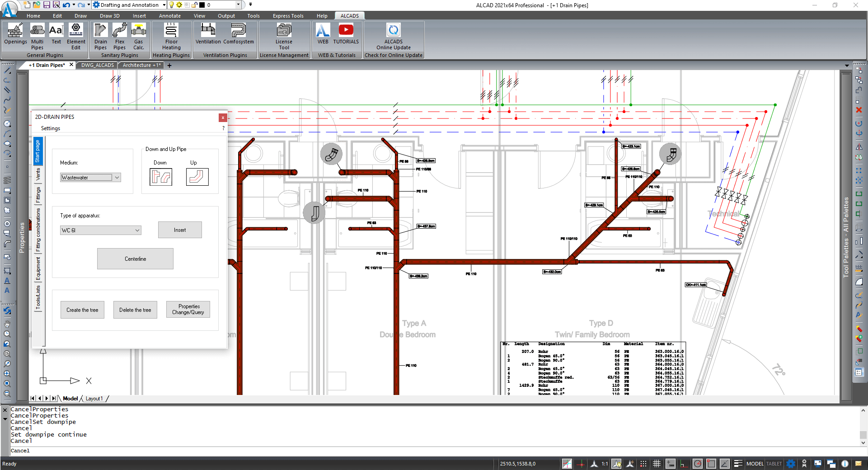Expand the Medium Wastewater dropdown
Image resolution: width=868 pixels, height=470 pixels.
pyautogui.click(x=117, y=178)
